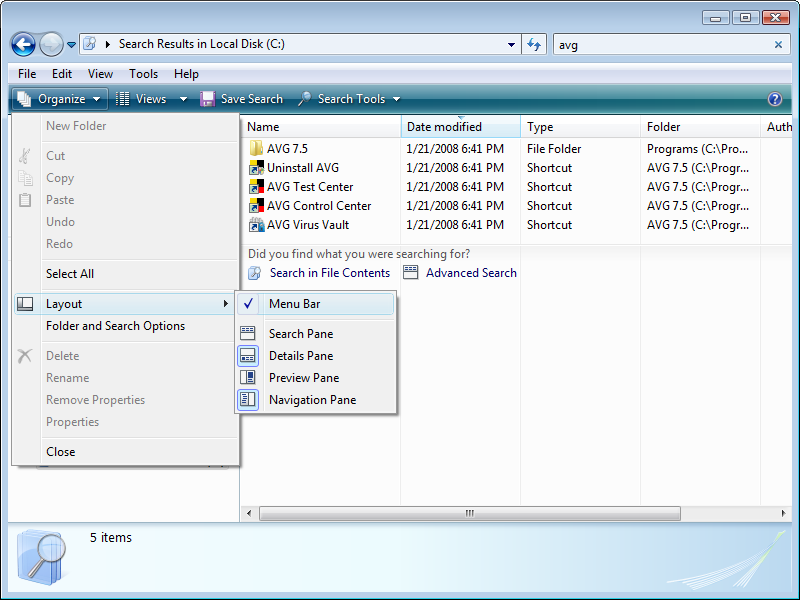Sort by the Folder column header

pyautogui.click(x=701, y=127)
